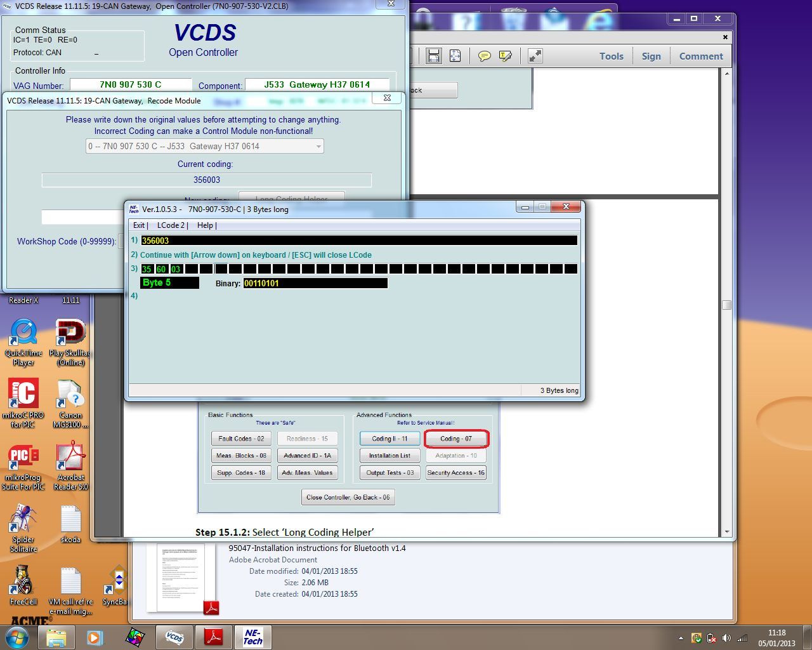
Task: Open mikroProg Suite For PIC desktop shortcut
Action: click(23, 467)
